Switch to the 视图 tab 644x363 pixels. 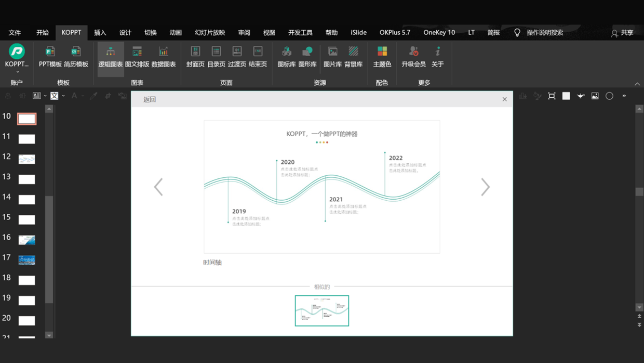(x=269, y=33)
